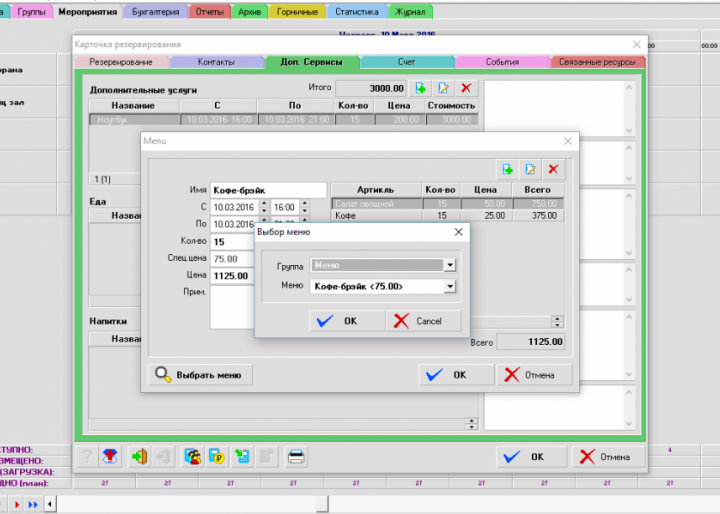Screen dimensions: 720x514
Task: Click the bottom horizontal scrollbar thumb
Action: [x=322, y=504]
